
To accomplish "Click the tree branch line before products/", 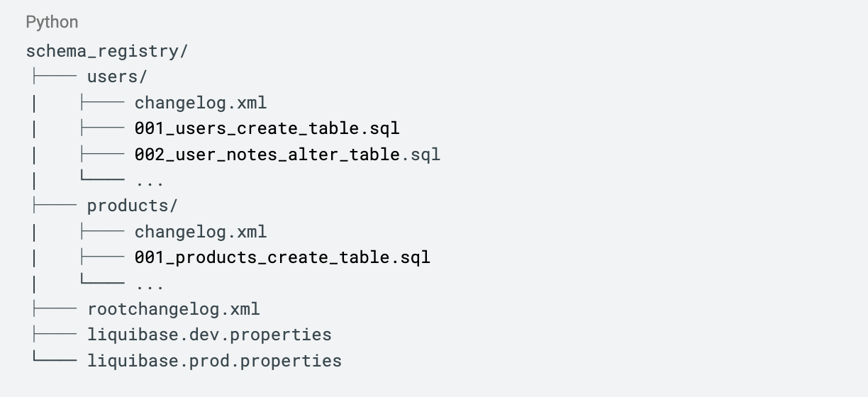I will coord(53,206).
